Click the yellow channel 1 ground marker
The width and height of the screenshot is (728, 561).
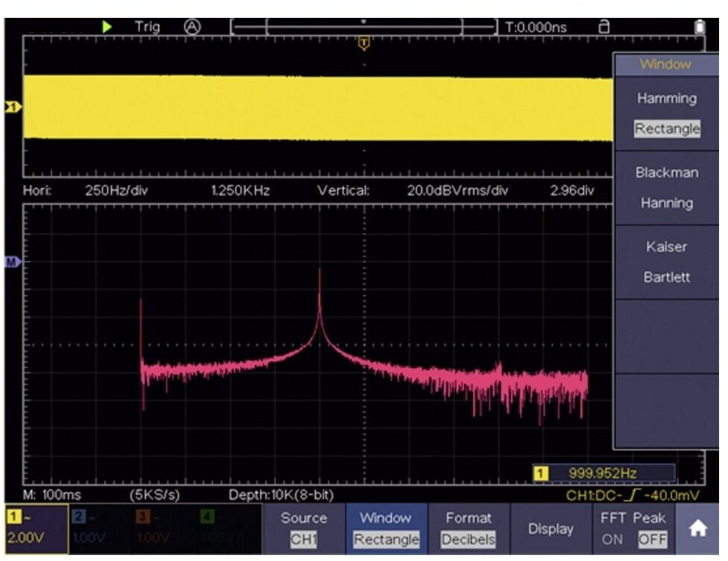(12, 108)
